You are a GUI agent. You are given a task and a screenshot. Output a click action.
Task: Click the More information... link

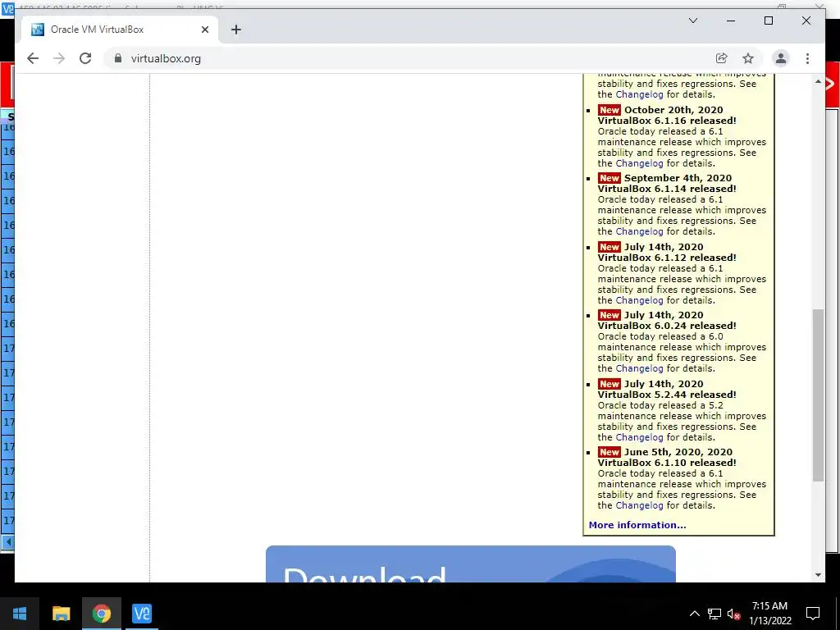(637, 525)
